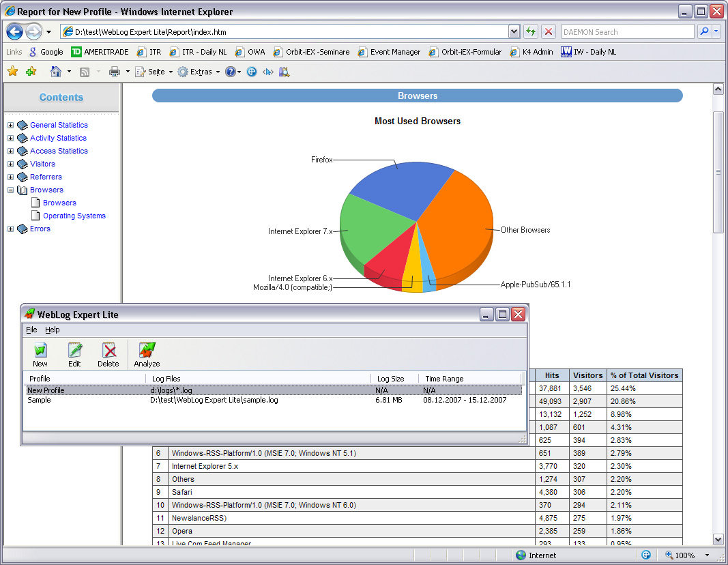Open the K4 Admin favorite link

(531, 52)
